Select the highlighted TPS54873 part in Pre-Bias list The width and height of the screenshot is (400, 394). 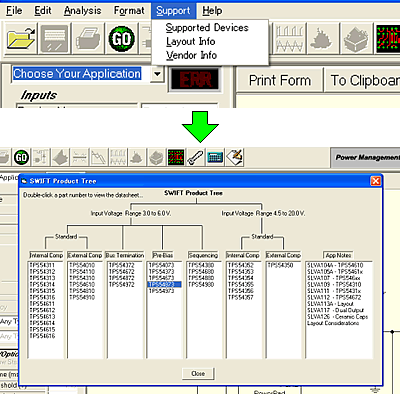pyautogui.click(x=164, y=284)
